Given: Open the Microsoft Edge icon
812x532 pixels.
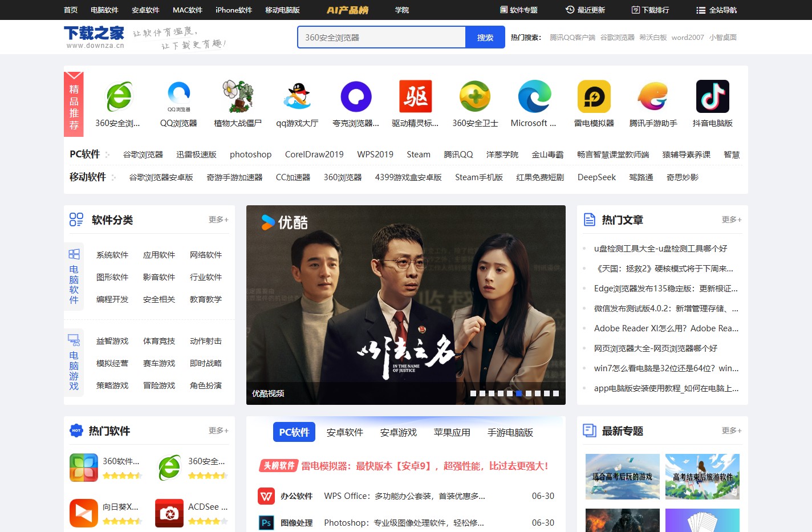Looking at the screenshot, I should click(534, 96).
